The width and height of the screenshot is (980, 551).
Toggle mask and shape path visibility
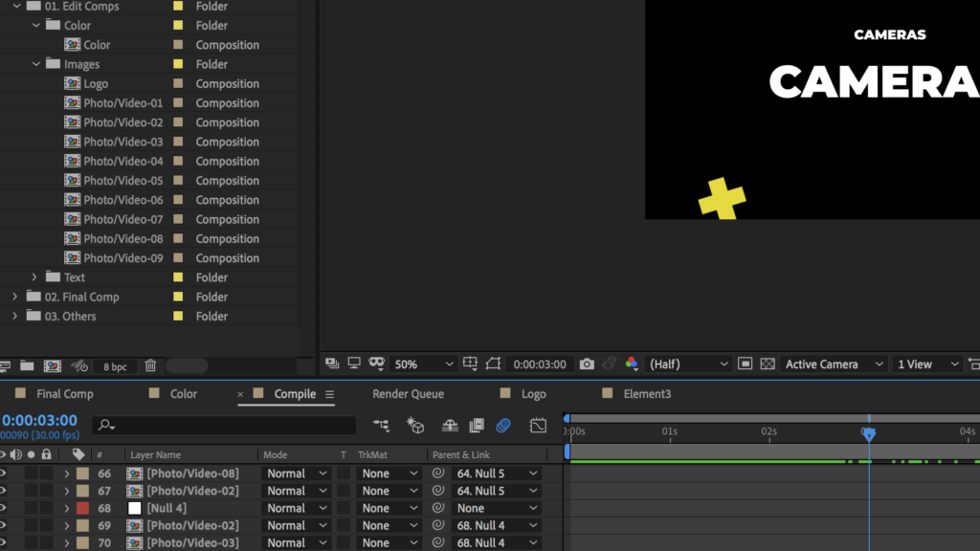click(x=493, y=364)
